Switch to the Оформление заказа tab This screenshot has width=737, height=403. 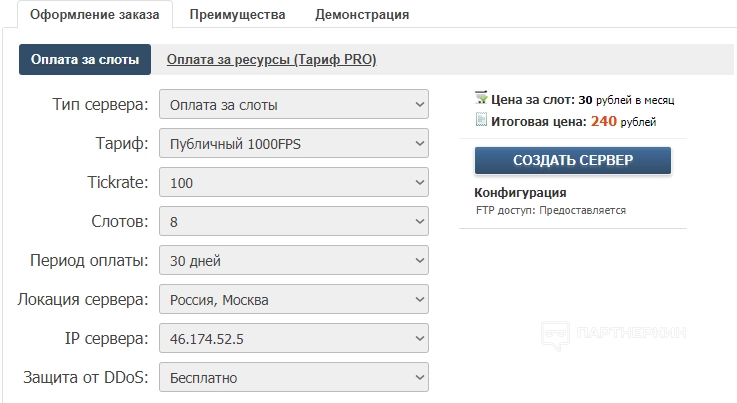[x=95, y=15]
